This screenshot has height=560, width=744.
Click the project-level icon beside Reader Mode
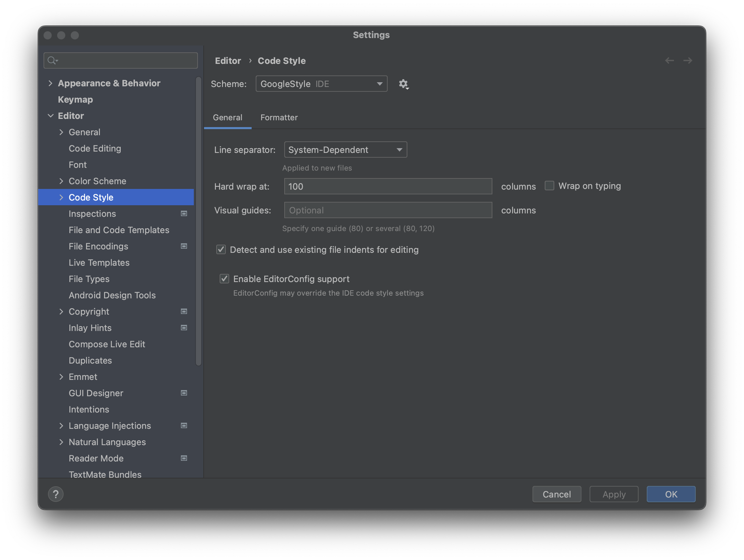click(x=184, y=458)
